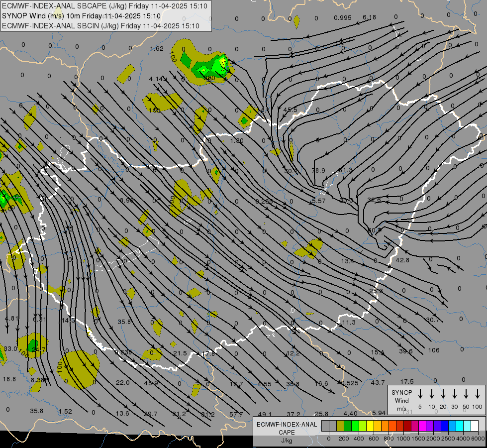Pick the pure blue CAPE legend swatch

(x=445, y=426)
